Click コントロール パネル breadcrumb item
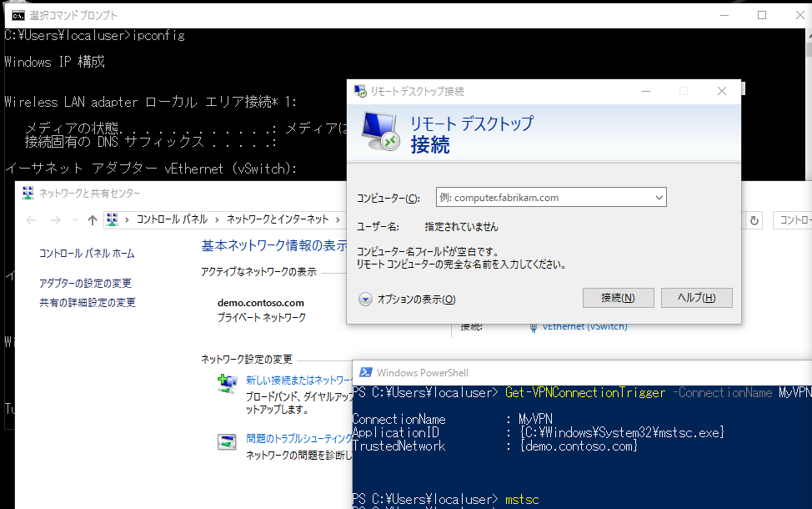Screen dimensions: 812x509 coord(172,219)
